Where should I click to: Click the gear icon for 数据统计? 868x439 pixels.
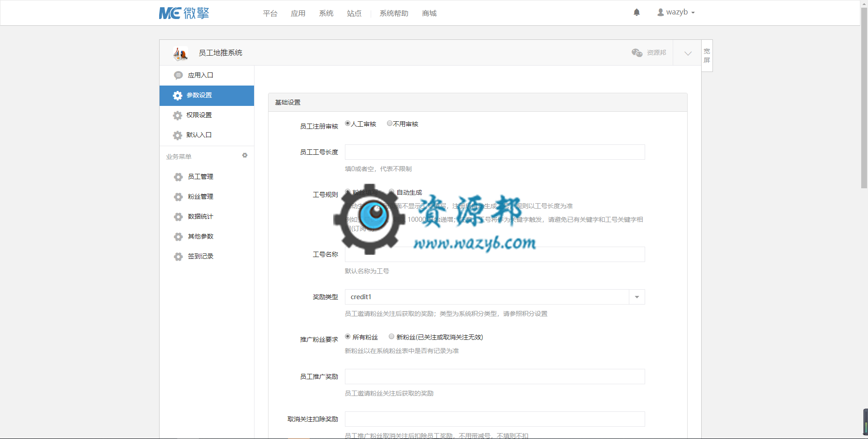[x=178, y=217]
